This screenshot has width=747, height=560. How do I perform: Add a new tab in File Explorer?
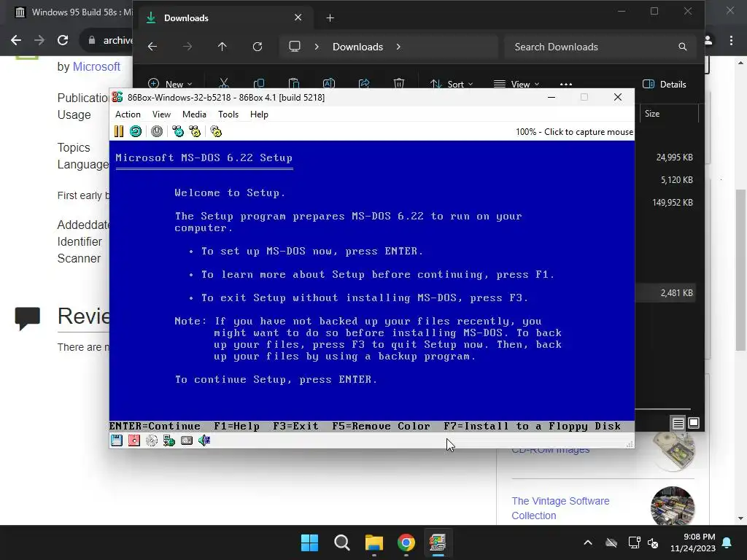[330, 18]
